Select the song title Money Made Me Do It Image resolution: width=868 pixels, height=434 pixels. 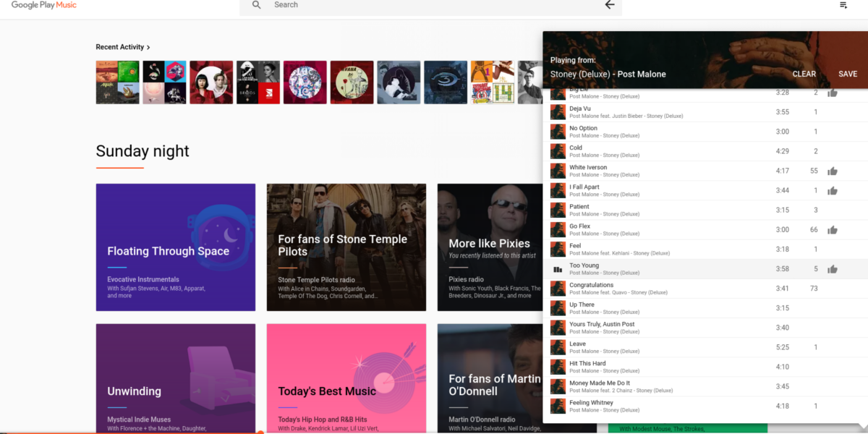click(x=600, y=383)
